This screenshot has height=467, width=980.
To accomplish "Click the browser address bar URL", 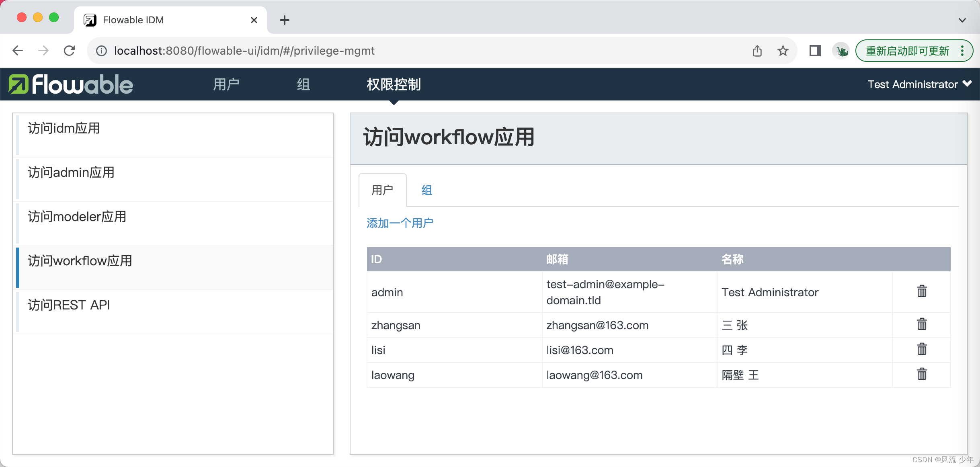I will (244, 51).
